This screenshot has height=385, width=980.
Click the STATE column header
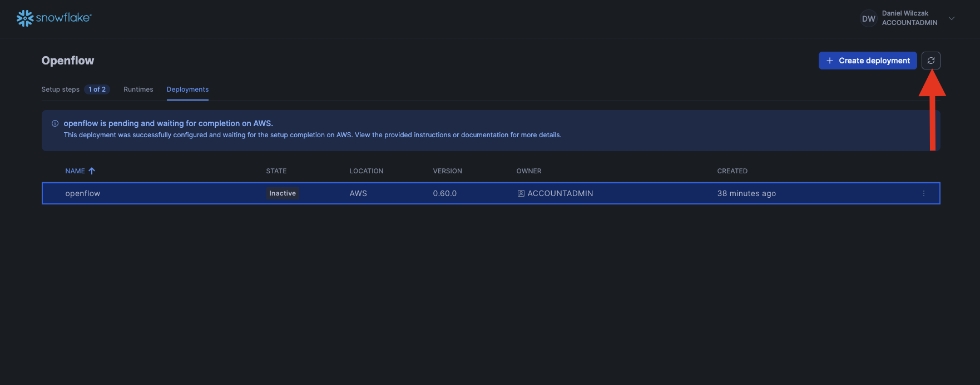point(276,171)
